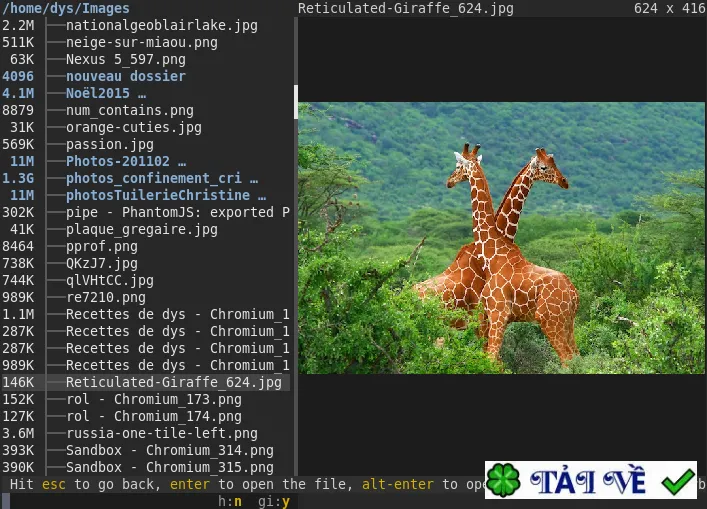Viewport: 707px width, 509px height.
Task: Open the Noël2015 folder
Action: coord(106,93)
